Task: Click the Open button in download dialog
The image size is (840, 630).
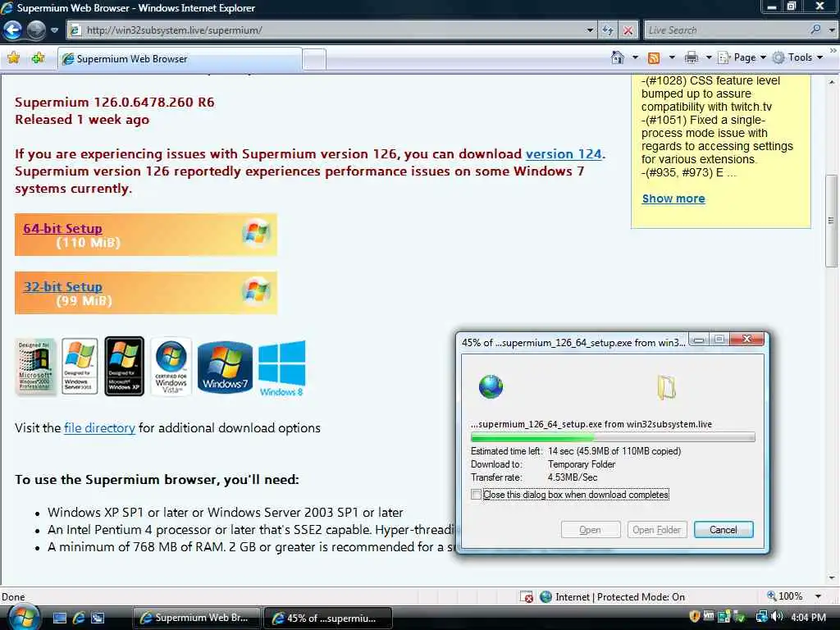Action: tap(591, 530)
